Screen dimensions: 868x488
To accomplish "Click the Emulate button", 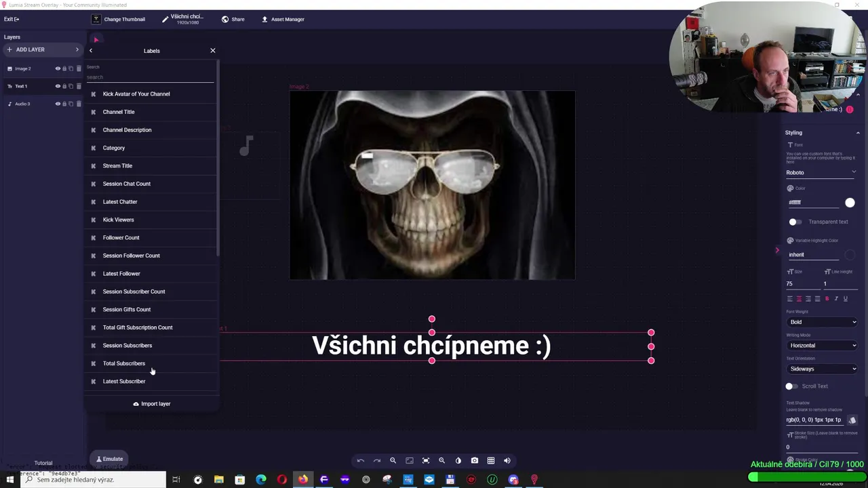I will click(109, 459).
